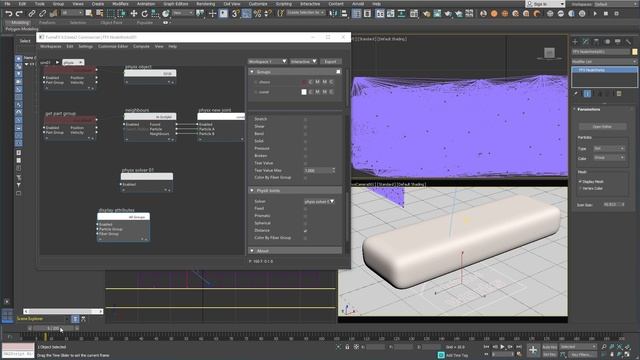Collapse the Parameters rollout in Modify panel
Image resolution: width=640 pixels, height=360 pixels.
575,109
